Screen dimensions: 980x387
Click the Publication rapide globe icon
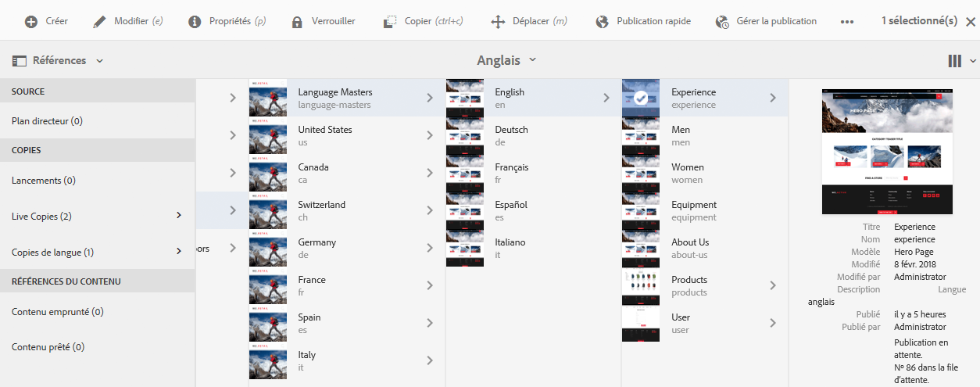(x=602, y=22)
